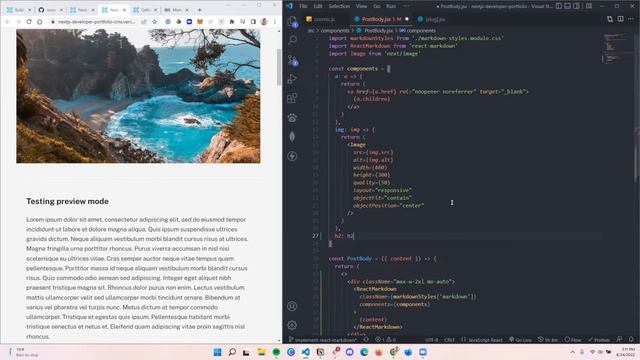Click the home button in the browser
This screenshot has width=640, height=360.
pyautogui.click(x=40, y=22)
